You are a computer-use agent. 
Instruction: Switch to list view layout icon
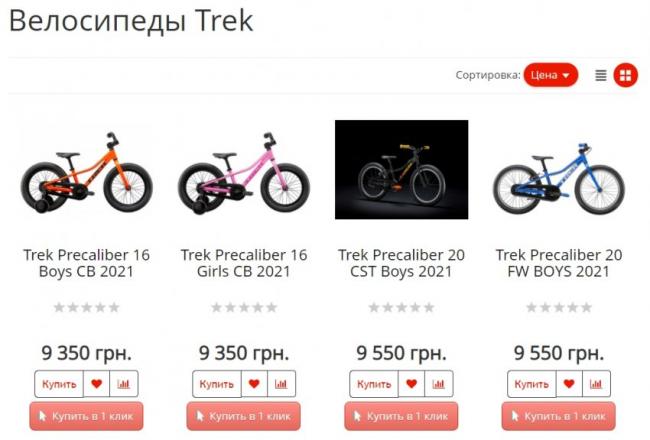coord(601,75)
